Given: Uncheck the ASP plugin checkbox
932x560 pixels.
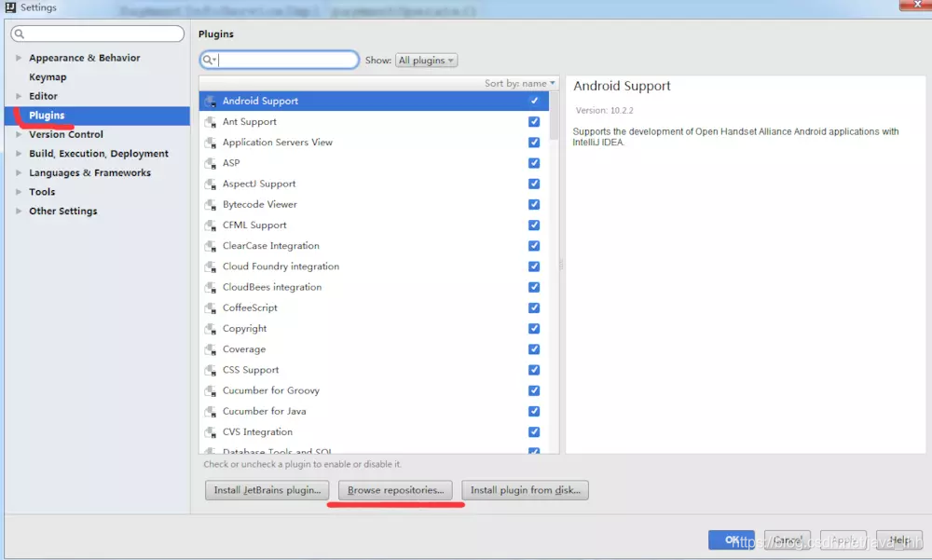Looking at the screenshot, I should point(534,163).
